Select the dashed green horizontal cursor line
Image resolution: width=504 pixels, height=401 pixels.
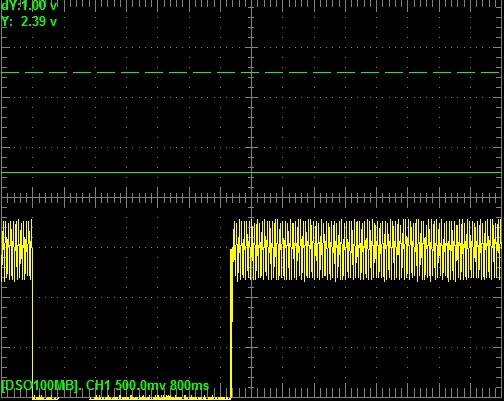(x=250, y=72)
